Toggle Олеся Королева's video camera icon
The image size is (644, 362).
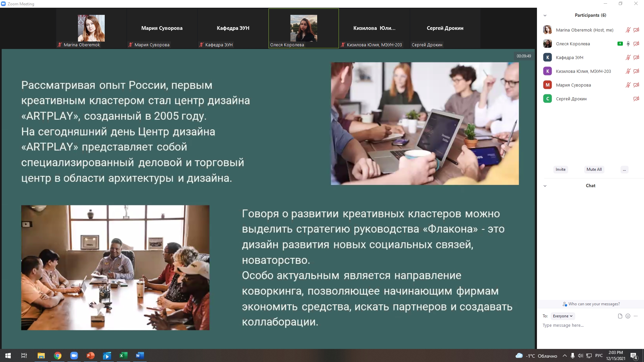[636, 44]
